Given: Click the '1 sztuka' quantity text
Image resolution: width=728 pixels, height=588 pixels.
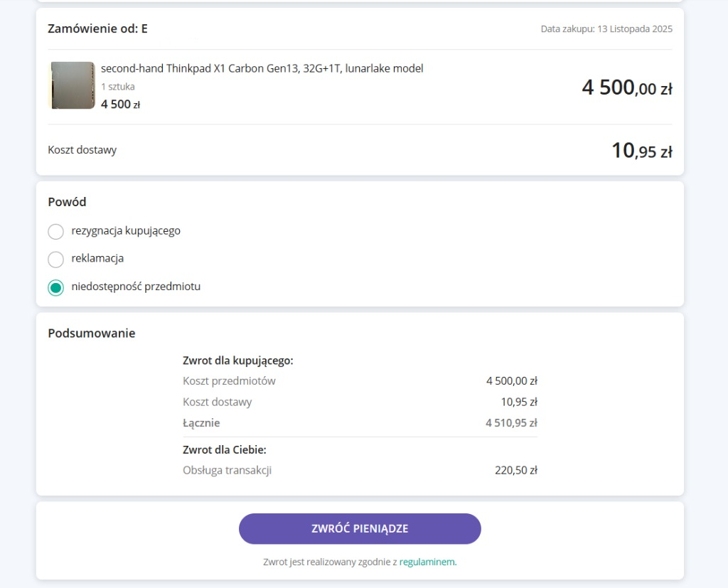Looking at the screenshot, I should (117, 87).
